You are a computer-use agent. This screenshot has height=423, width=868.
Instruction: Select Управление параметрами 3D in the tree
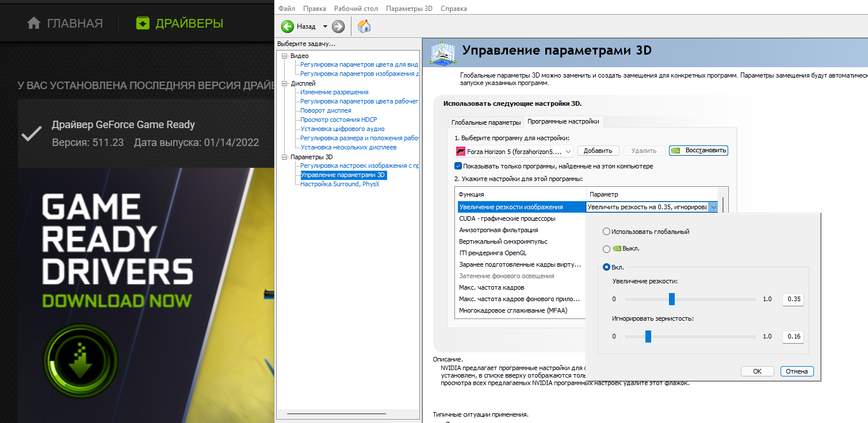[x=343, y=175]
